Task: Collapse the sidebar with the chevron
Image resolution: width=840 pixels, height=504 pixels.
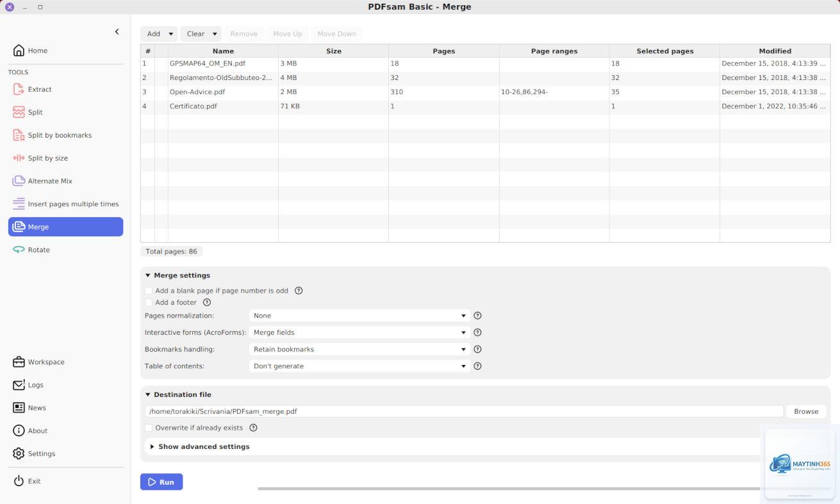Action: [117, 31]
